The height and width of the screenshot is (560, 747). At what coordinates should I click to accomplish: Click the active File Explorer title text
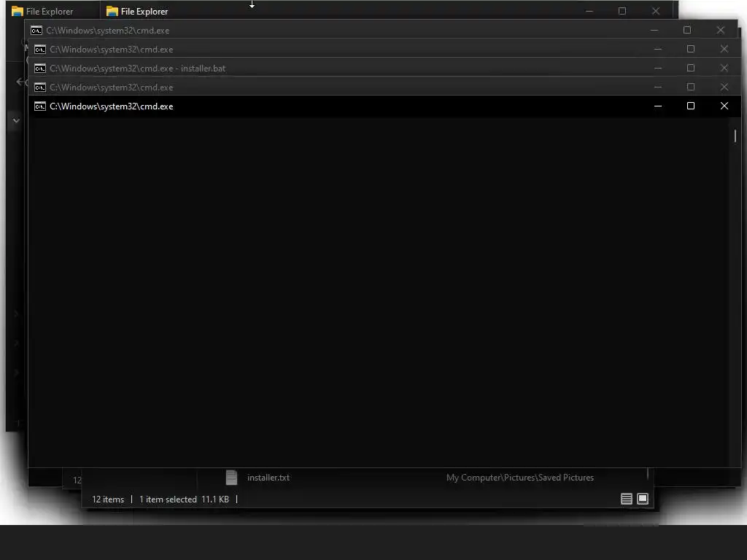[144, 11]
